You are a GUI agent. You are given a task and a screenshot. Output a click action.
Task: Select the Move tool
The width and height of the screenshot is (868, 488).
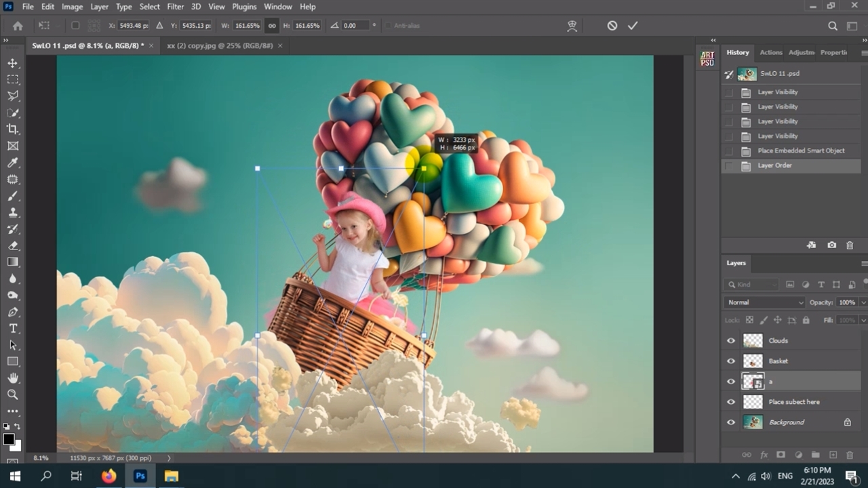click(13, 63)
